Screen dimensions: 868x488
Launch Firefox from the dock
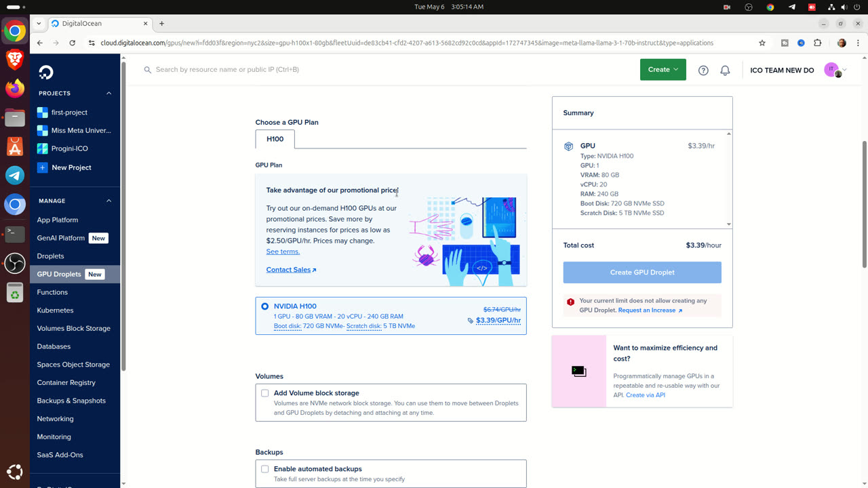point(15,88)
